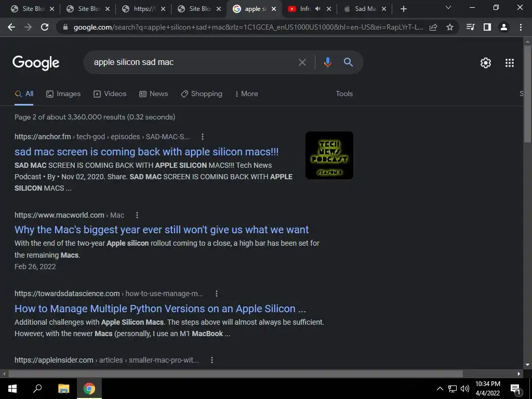
Task: Switch to first Site Blo browser tab
Action: coord(32,9)
